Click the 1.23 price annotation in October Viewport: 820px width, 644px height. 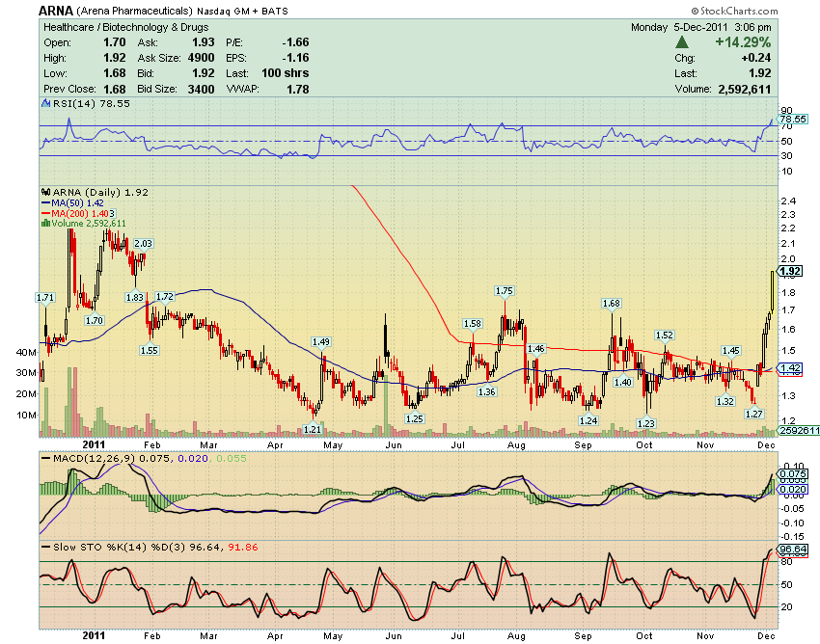[645, 423]
